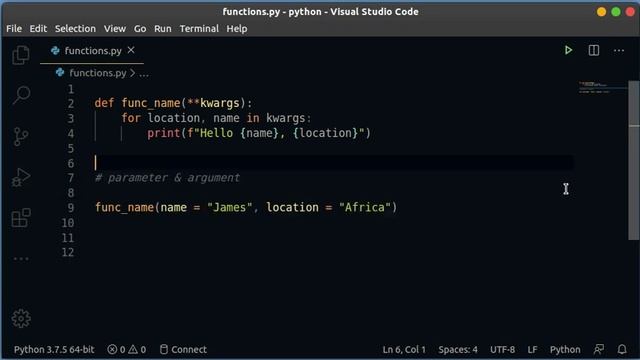The width and height of the screenshot is (640, 360).
Task: Click 'func_name' call on line 9
Action: tap(124, 207)
